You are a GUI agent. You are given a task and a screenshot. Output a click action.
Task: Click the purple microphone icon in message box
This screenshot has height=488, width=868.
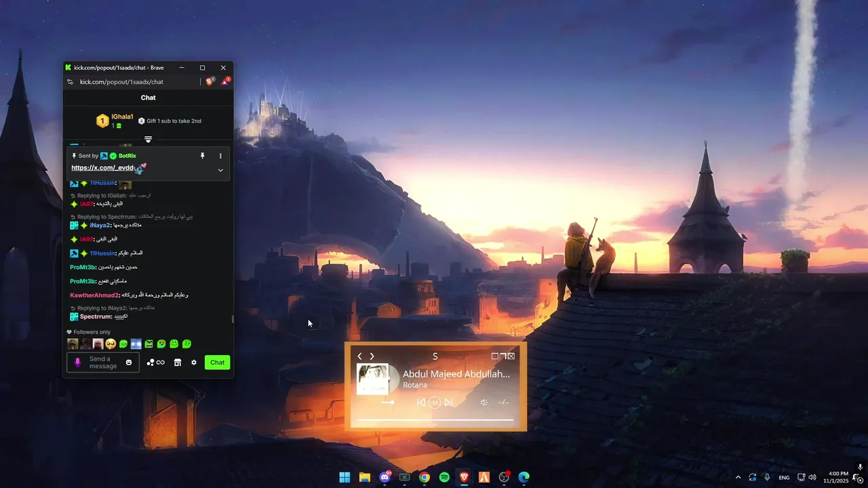(x=77, y=363)
